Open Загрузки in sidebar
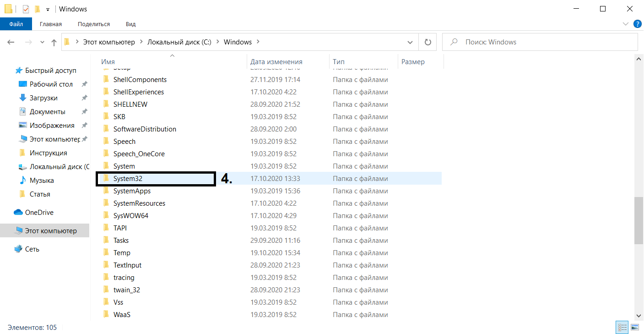 43,98
